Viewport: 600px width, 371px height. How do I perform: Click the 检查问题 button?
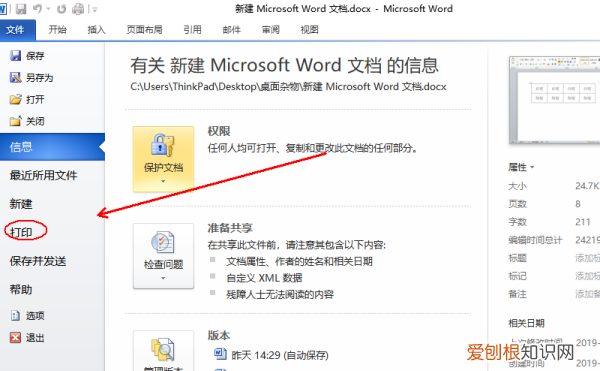[163, 256]
